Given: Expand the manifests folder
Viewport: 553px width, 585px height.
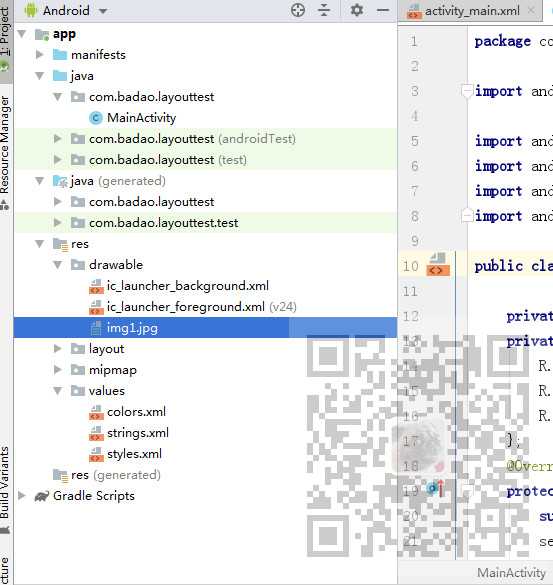Looking at the screenshot, I should [x=39, y=55].
